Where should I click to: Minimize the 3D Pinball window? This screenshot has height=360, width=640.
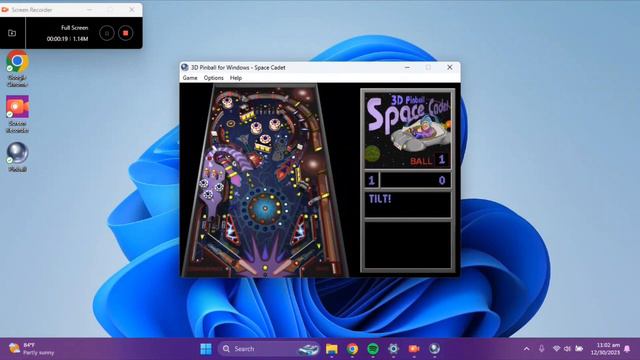407,67
